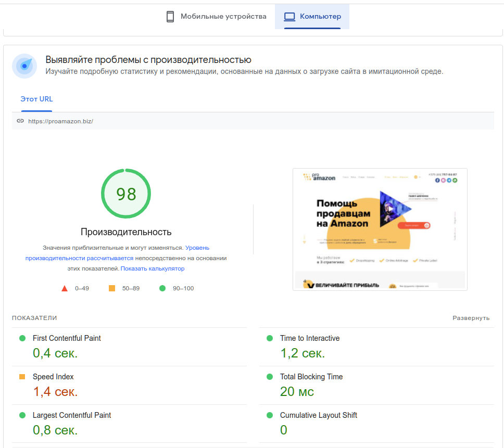Click the chain link icon beside the URL
The image size is (504, 448).
click(20, 120)
